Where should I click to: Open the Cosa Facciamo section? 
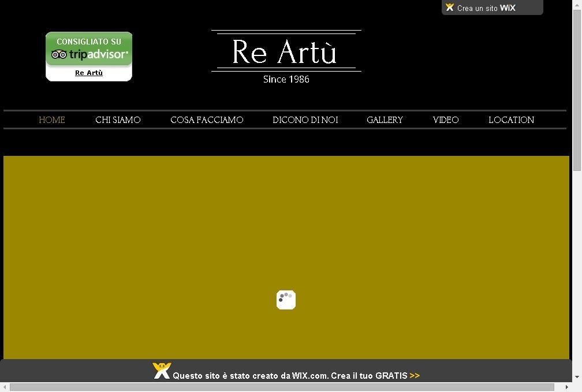(x=207, y=120)
